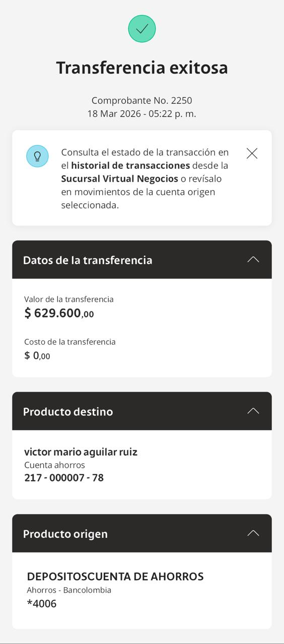Select the origin account *4006 text
Screen dimensions: 284x644
42,603
